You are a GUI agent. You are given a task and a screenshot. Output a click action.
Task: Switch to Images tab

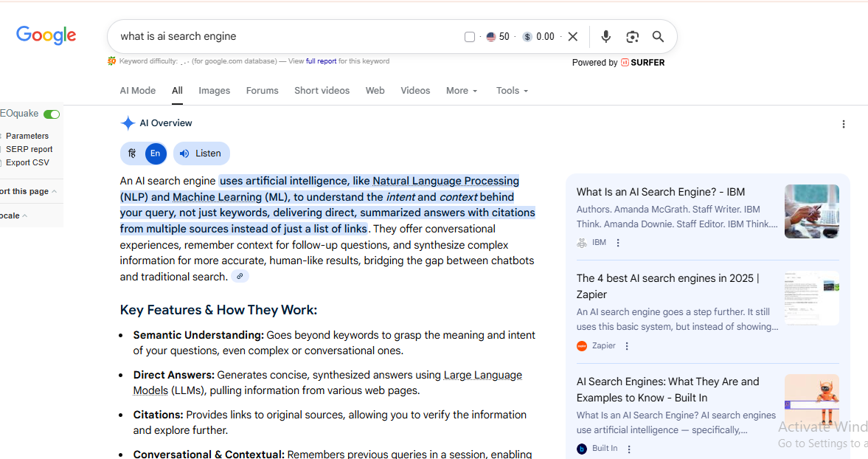[214, 90]
